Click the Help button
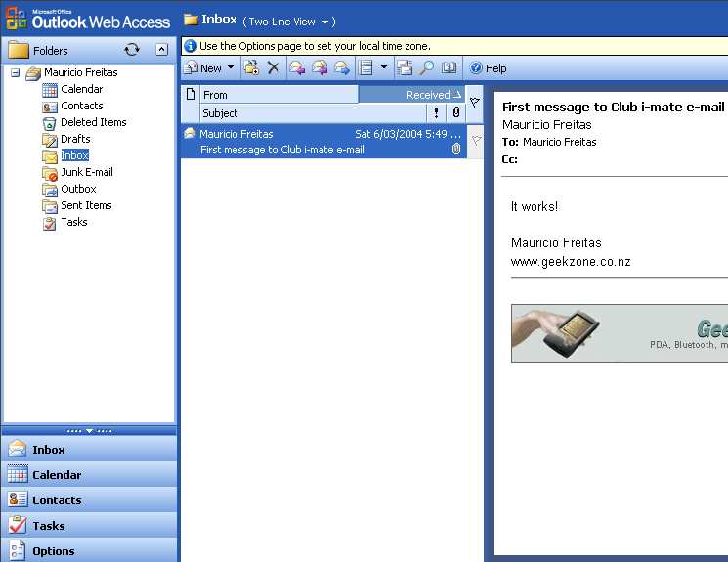 pos(488,68)
